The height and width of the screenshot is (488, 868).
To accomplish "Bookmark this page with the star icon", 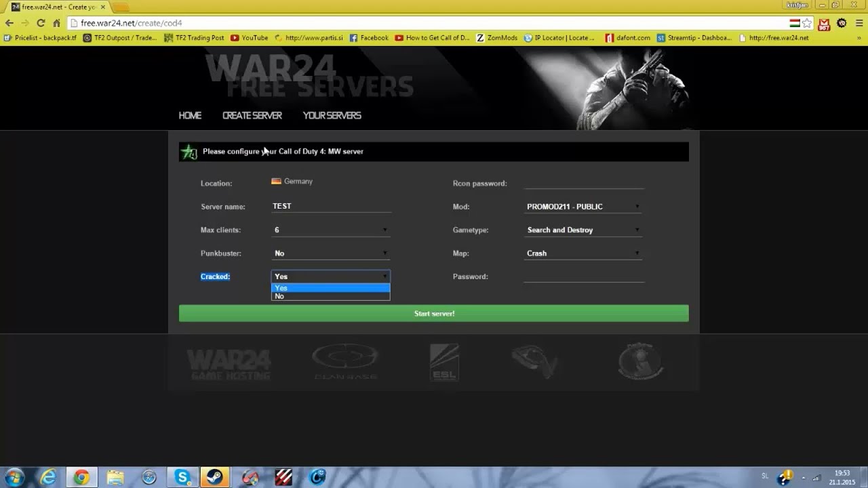I will 807,23.
